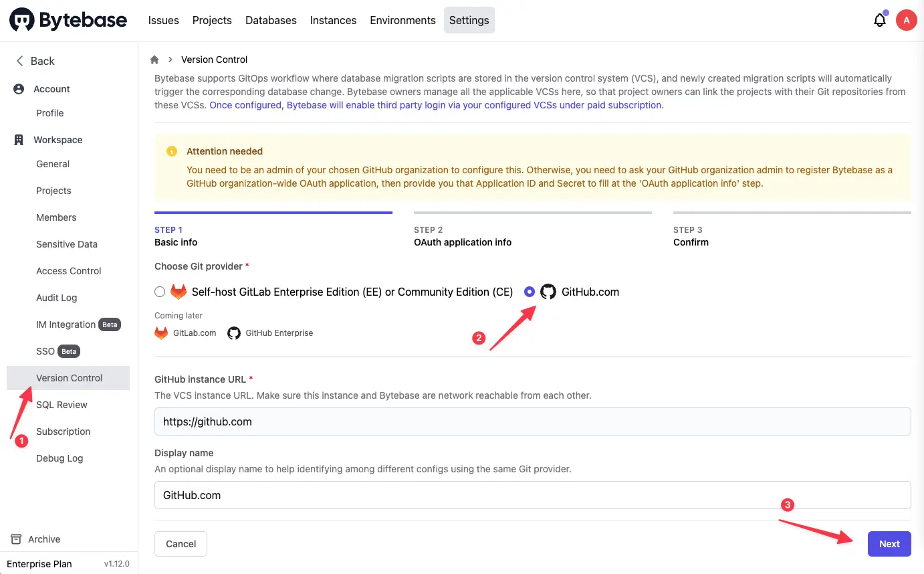This screenshot has width=924, height=574.
Task: Go to the Databases page
Action: click(x=271, y=20)
